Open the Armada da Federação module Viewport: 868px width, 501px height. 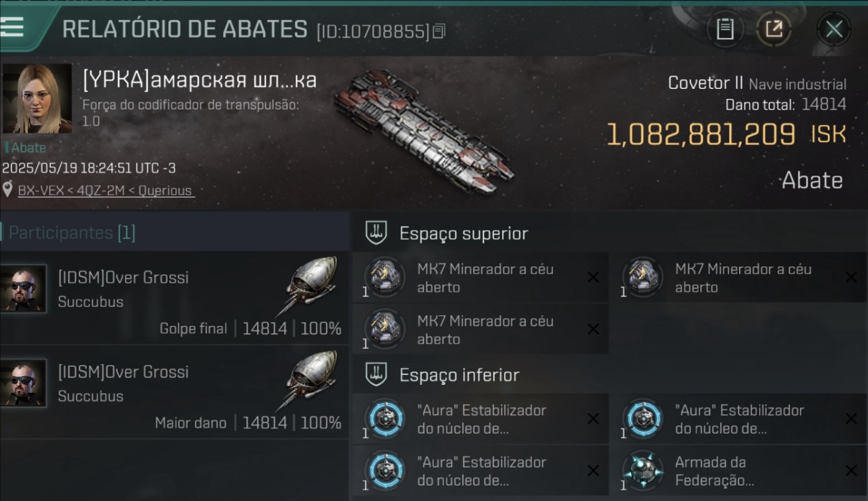738,471
